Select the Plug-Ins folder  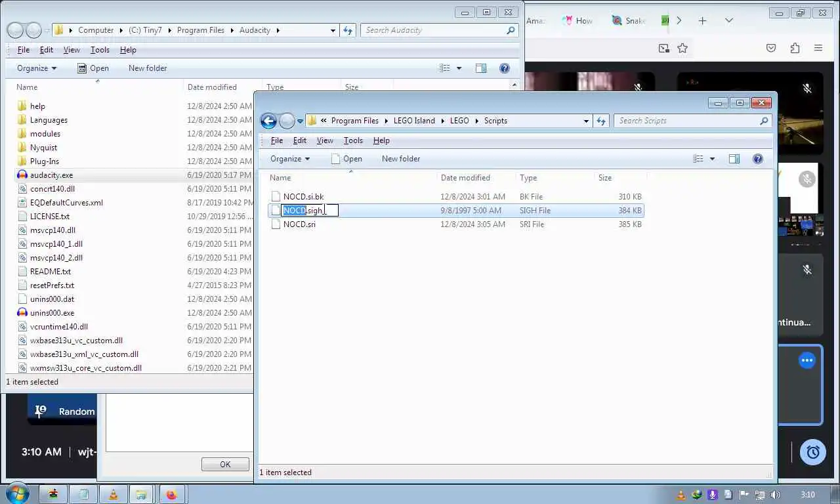point(45,161)
